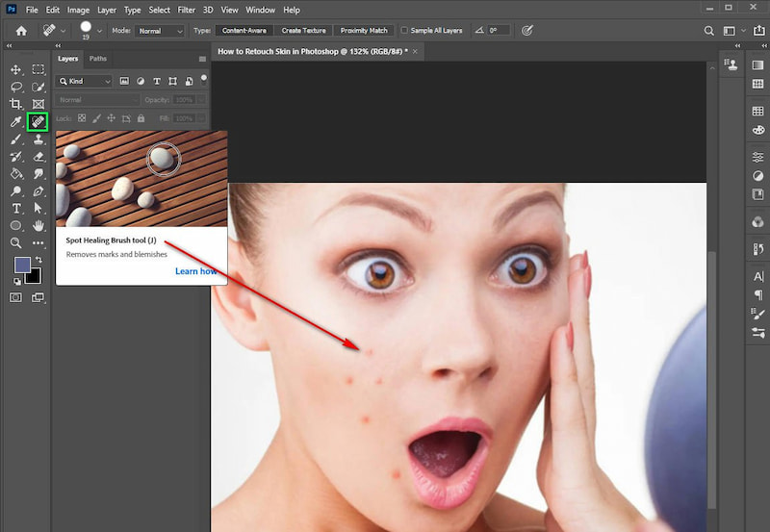Click the brush angle input field
770x532 pixels.
(500, 31)
